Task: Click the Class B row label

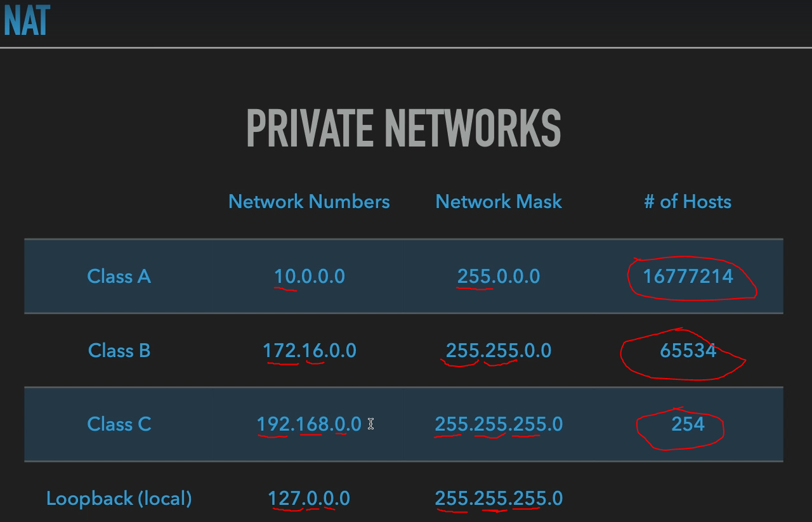Action: click(119, 351)
